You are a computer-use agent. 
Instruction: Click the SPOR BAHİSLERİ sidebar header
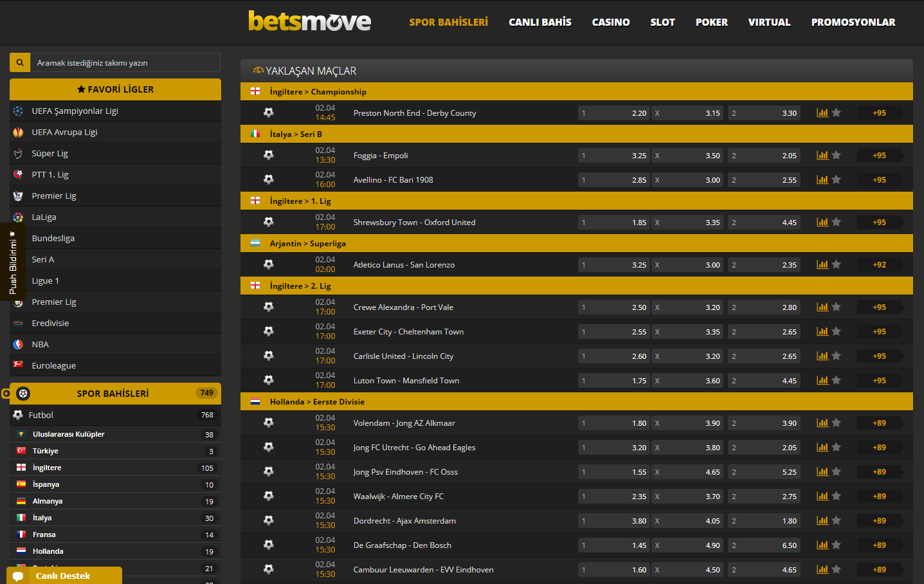[115, 394]
